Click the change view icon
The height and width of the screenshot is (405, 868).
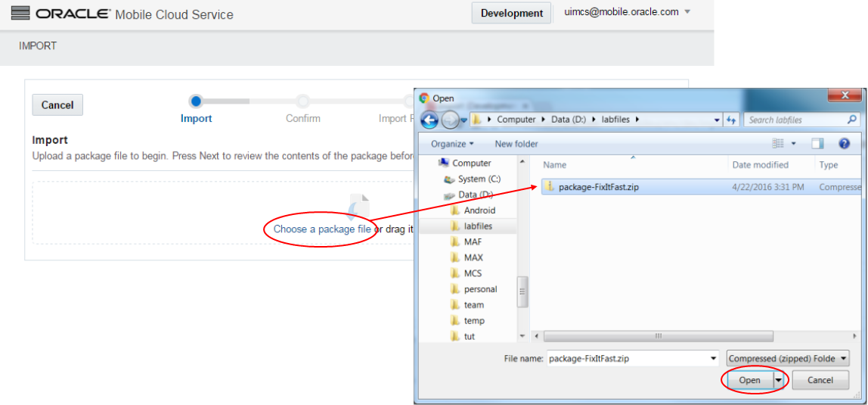click(778, 144)
